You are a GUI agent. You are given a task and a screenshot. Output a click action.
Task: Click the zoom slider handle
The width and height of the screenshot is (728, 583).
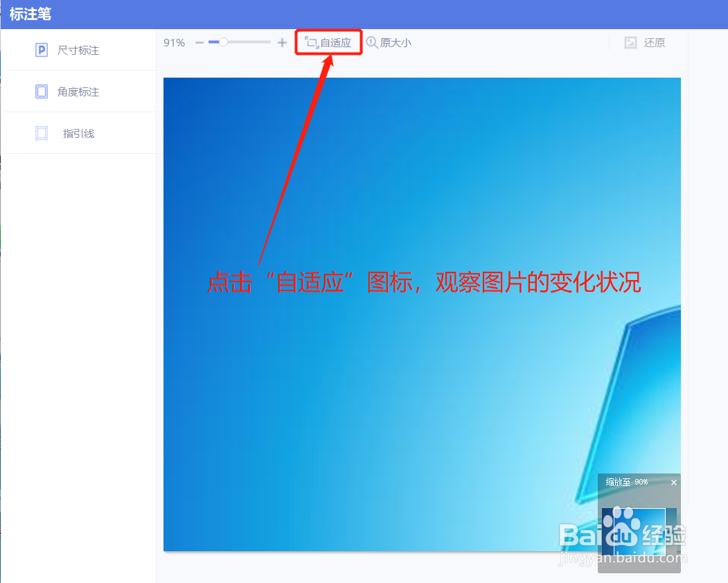click(x=223, y=42)
